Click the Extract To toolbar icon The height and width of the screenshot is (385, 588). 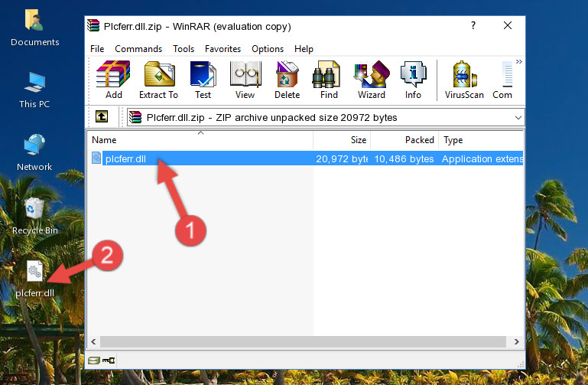pos(158,80)
